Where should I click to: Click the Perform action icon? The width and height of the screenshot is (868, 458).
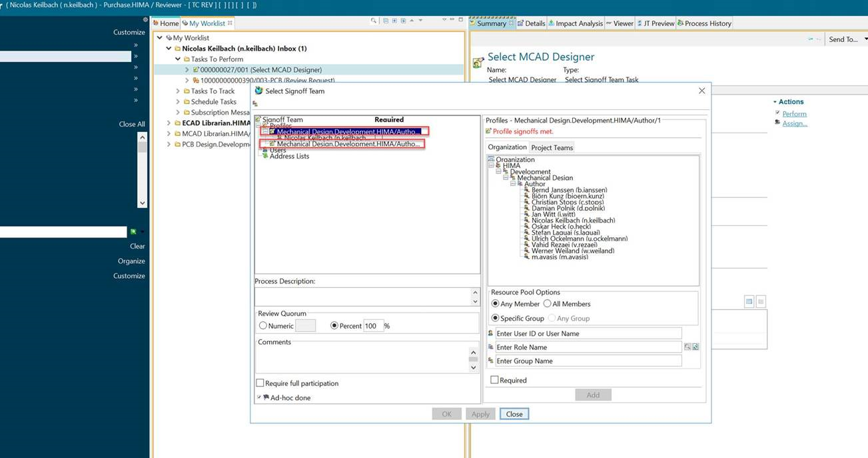point(777,113)
